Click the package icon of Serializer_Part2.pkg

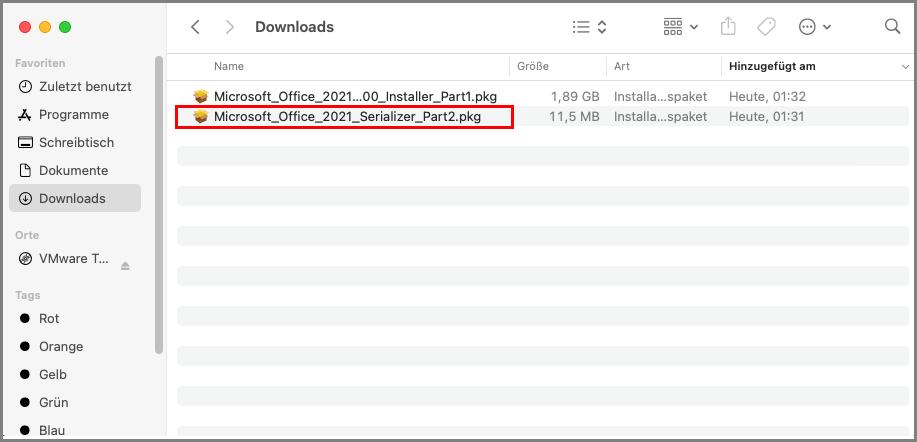point(201,117)
